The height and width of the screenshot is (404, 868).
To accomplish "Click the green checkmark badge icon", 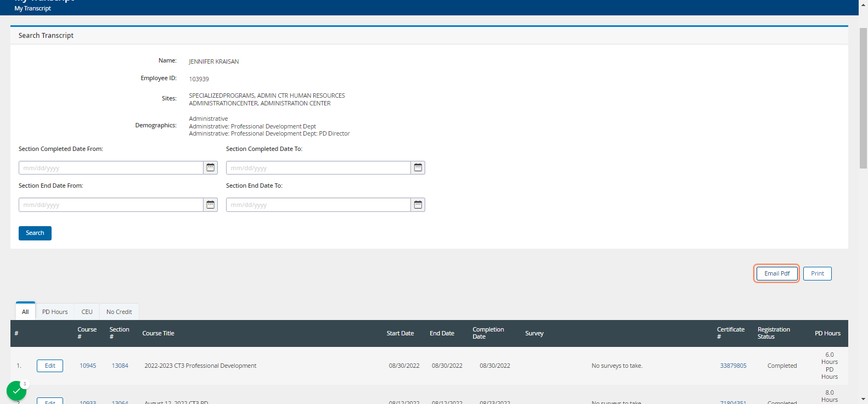I will [x=16, y=391].
